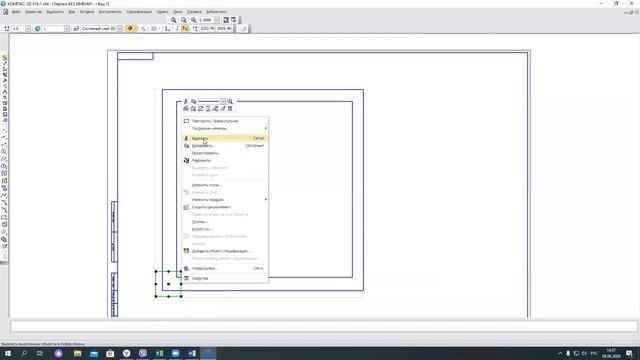This screenshot has height=360, width=640.
Task: Click the Cut icon in the floating mini toolbar
Action: (186, 101)
